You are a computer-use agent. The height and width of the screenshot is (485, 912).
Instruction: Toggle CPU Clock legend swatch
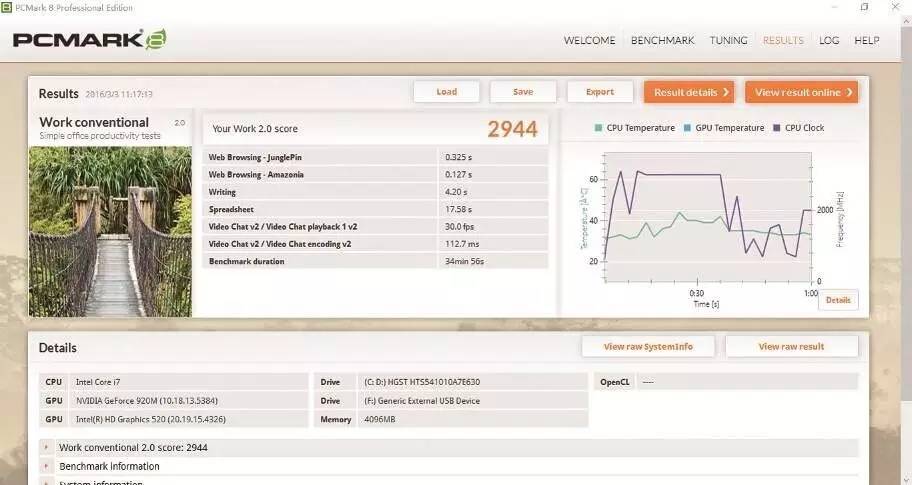coord(776,128)
